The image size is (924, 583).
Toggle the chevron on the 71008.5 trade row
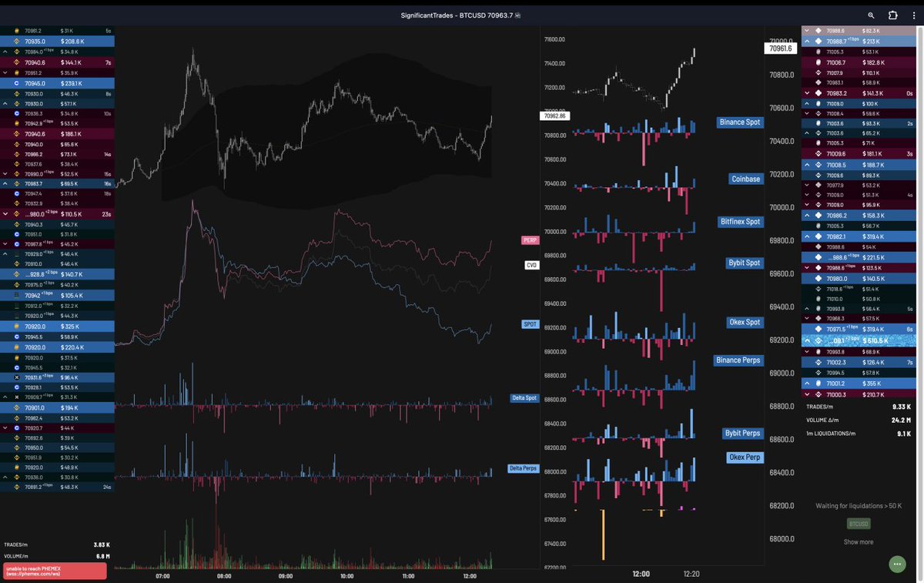click(807, 165)
